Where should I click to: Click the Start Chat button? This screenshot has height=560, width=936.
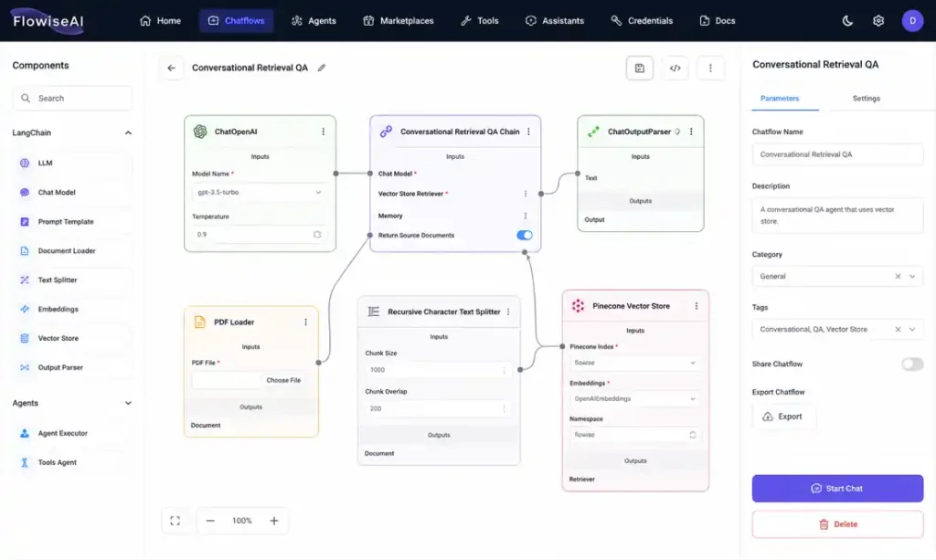(x=837, y=489)
